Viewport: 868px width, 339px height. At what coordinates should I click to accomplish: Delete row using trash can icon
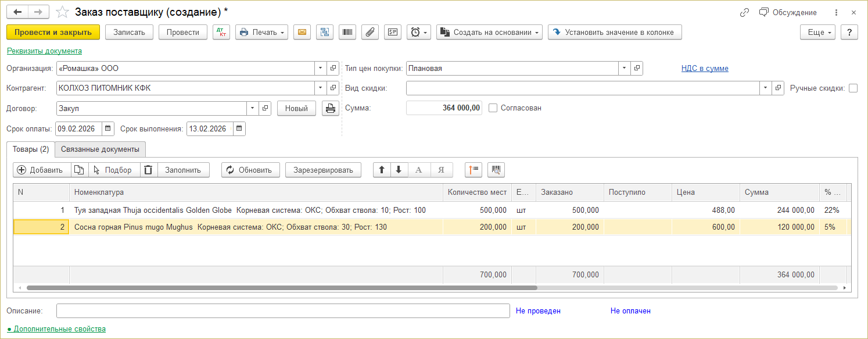coord(149,170)
